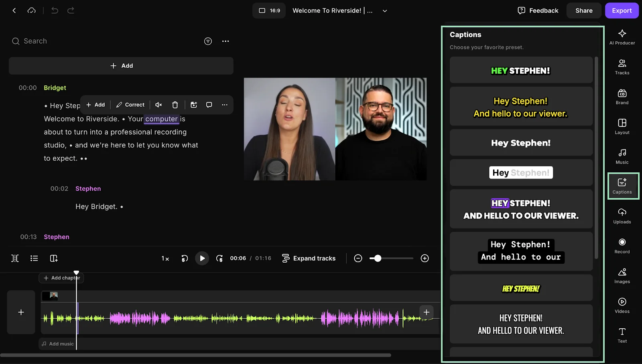Open the Layout panel
This screenshot has height=364, width=642.
[x=622, y=125]
